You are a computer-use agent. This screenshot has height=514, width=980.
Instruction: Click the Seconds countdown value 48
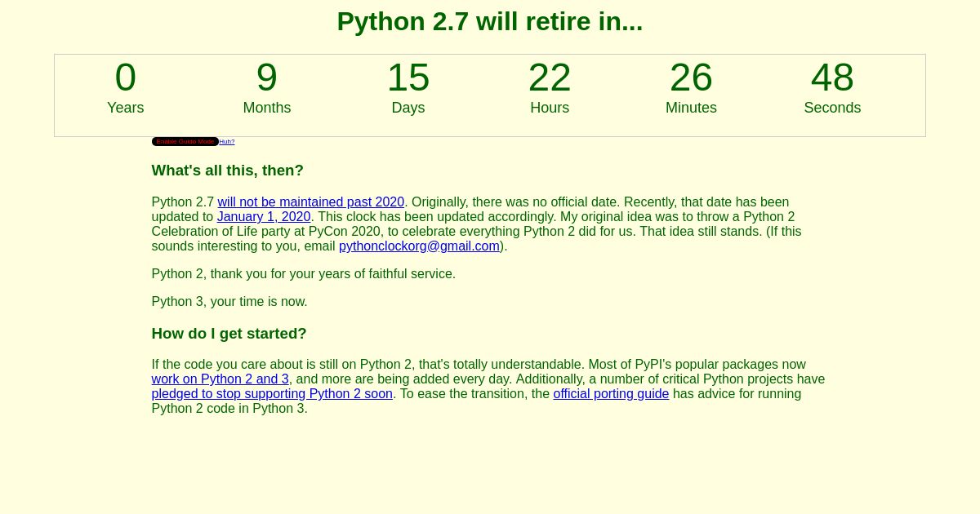[x=832, y=78]
